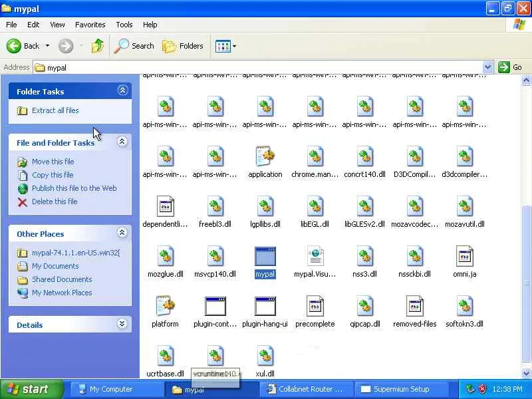Click the Go button beside address bar
The width and height of the screenshot is (532, 399).
510,67
